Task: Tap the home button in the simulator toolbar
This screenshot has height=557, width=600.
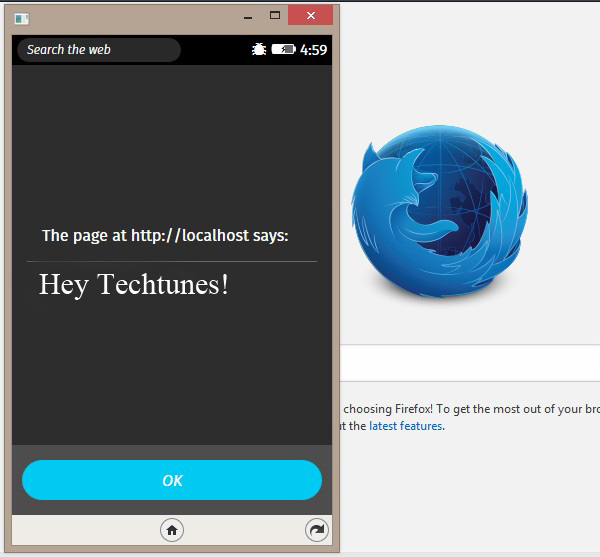Action: (x=172, y=530)
